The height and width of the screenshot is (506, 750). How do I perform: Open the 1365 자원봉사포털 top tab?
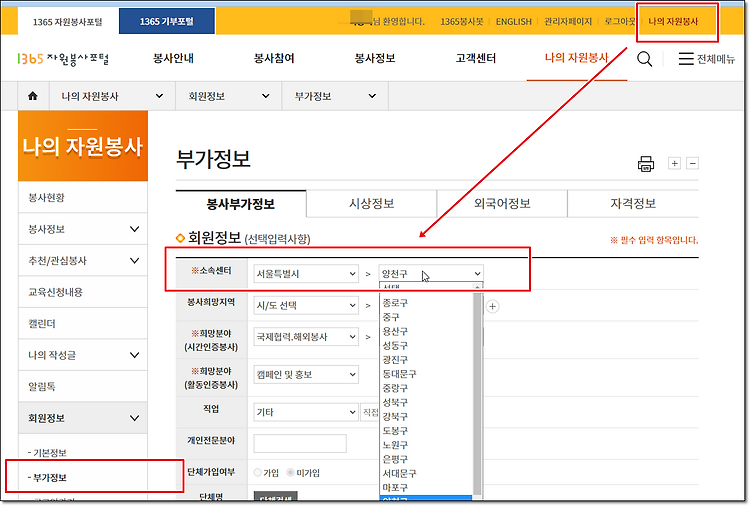click(67, 22)
